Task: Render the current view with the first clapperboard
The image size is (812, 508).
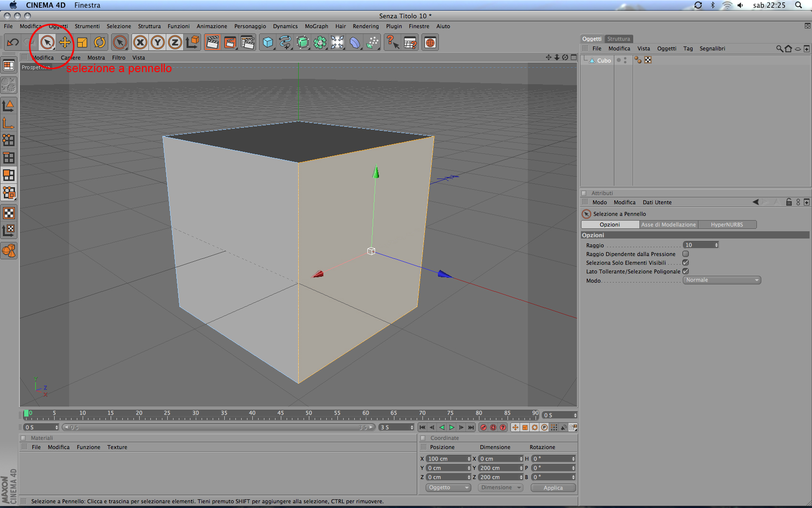Action: point(212,43)
